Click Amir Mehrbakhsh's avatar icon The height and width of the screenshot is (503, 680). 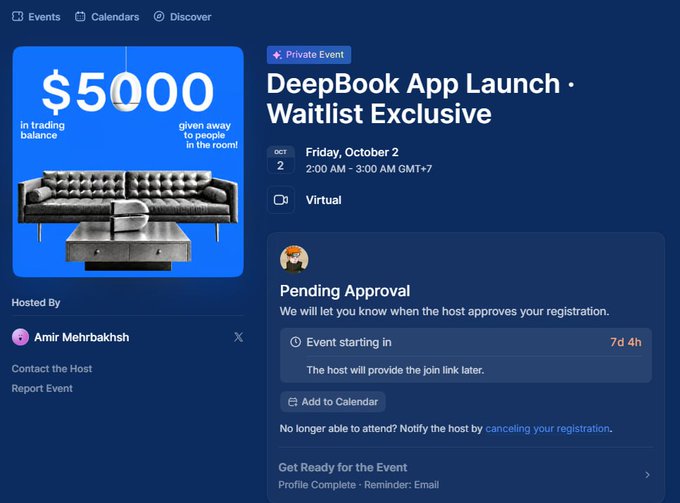pos(20,337)
